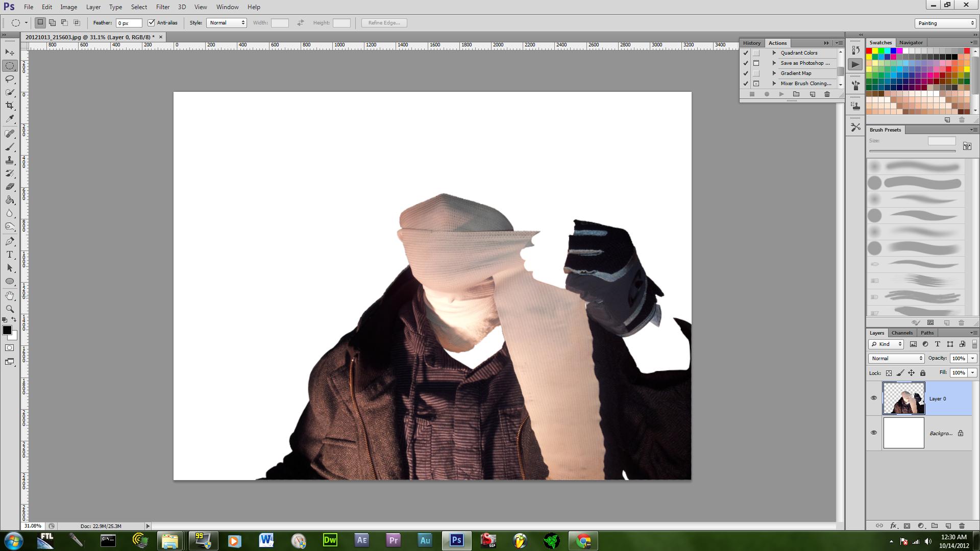
Task: Add layer style via fx icon
Action: coord(893,525)
